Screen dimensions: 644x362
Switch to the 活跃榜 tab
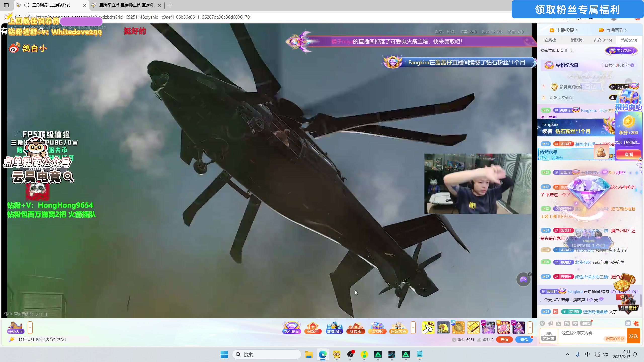577,40
